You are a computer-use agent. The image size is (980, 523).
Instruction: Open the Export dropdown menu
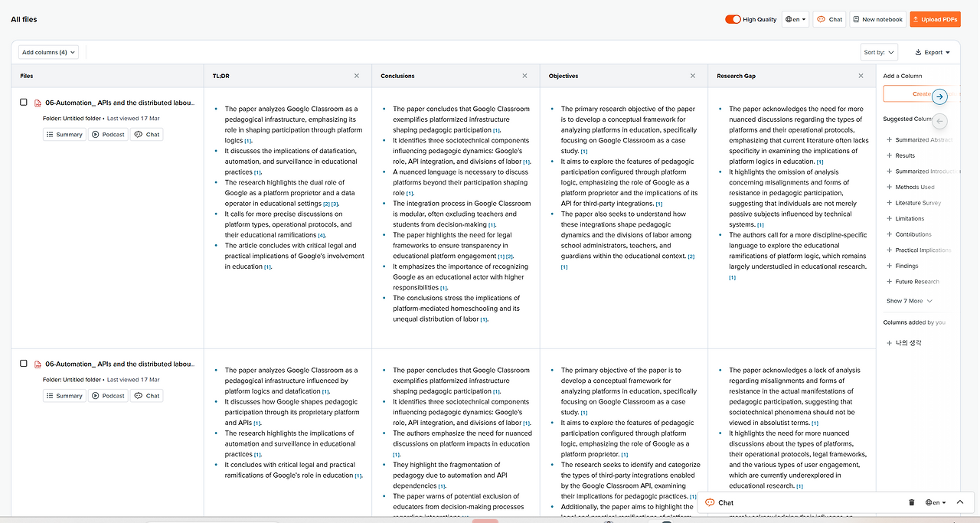(x=933, y=52)
